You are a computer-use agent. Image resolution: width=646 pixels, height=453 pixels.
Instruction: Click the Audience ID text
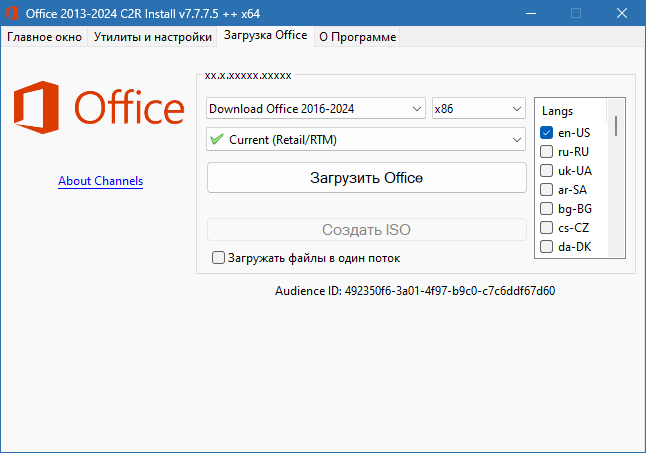[x=415, y=291]
